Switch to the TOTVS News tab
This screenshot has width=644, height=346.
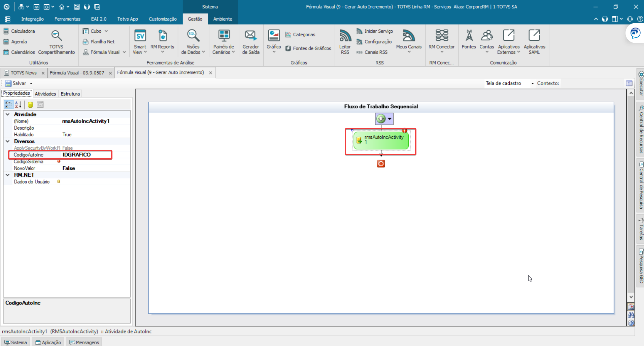(24, 73)
